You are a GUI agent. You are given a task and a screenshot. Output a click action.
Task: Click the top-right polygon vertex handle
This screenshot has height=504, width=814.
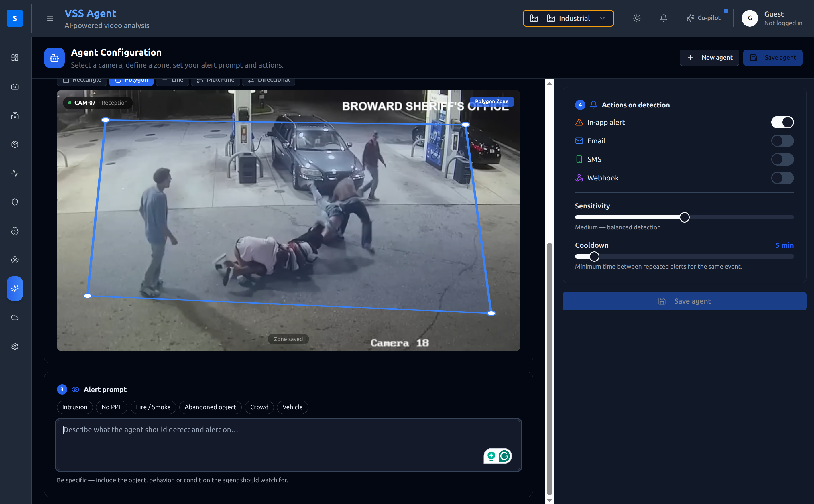click(x=465, y=124)
